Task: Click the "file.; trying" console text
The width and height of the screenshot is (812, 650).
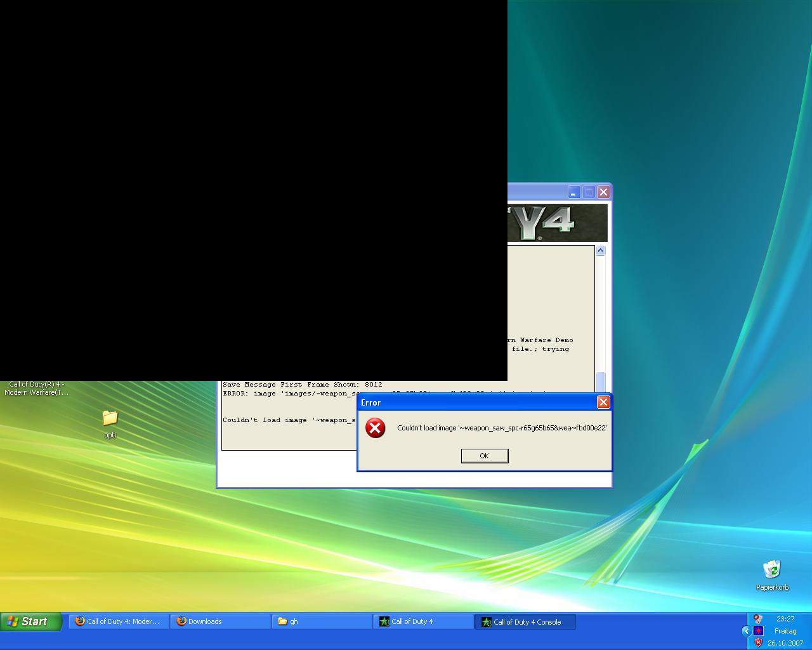Action: (x=540, y=348)
